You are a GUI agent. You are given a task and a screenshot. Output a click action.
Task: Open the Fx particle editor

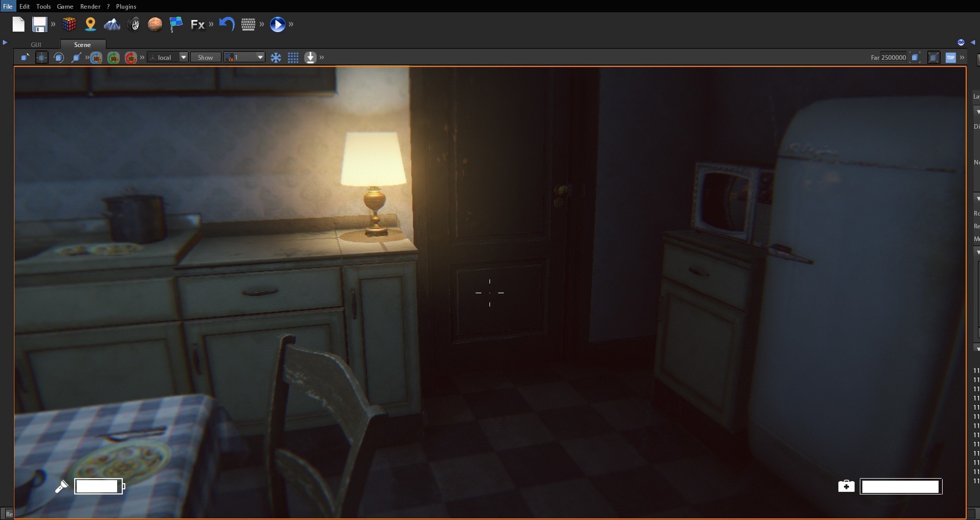click(x=197, y=24)
